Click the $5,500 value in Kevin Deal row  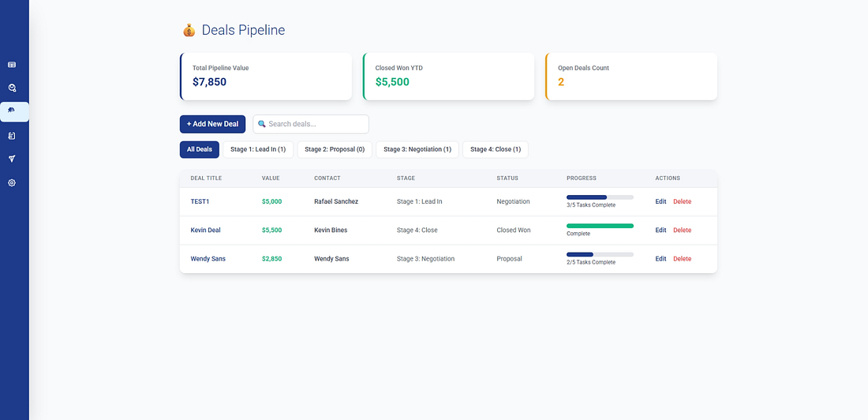tap(271, 230)
